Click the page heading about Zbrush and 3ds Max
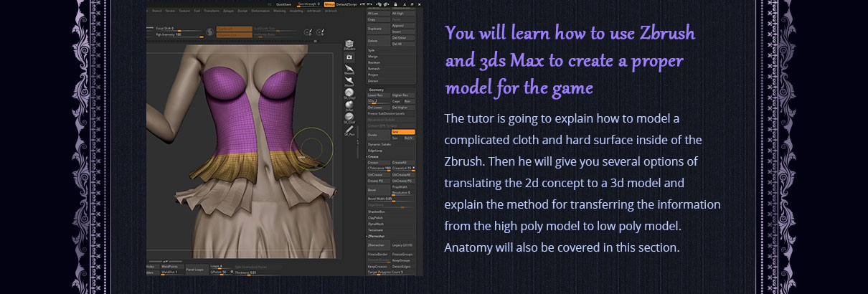 click(x=571, y=61)
